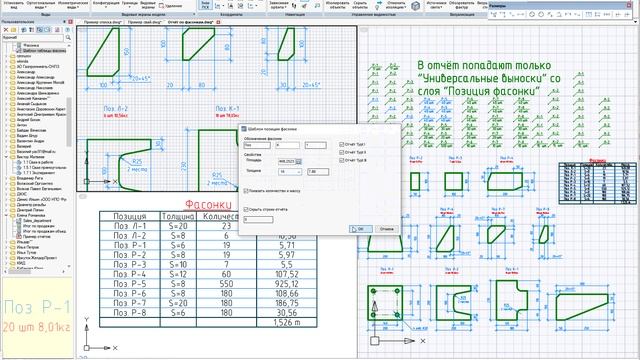This screenshot has height=360, width=640.
Task: Click Обозреватель фактур in the Визуализация group
Action: 462,4
